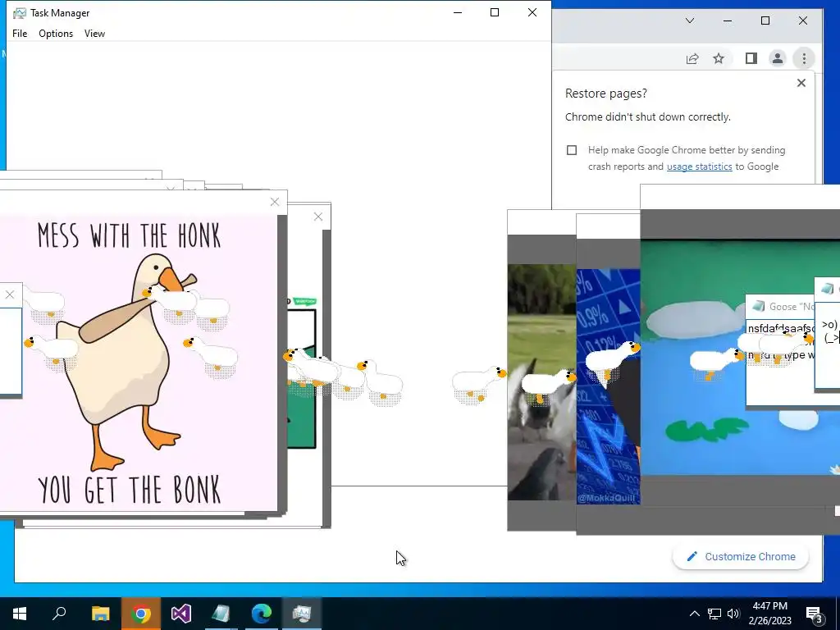
Task: Open network status tray icon
Action: (714, 614)
